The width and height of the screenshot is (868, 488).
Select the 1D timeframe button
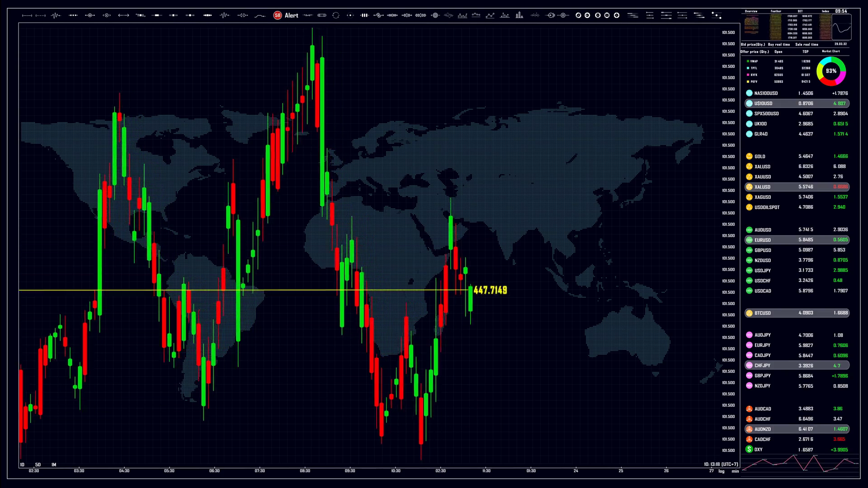click(22, 465)
